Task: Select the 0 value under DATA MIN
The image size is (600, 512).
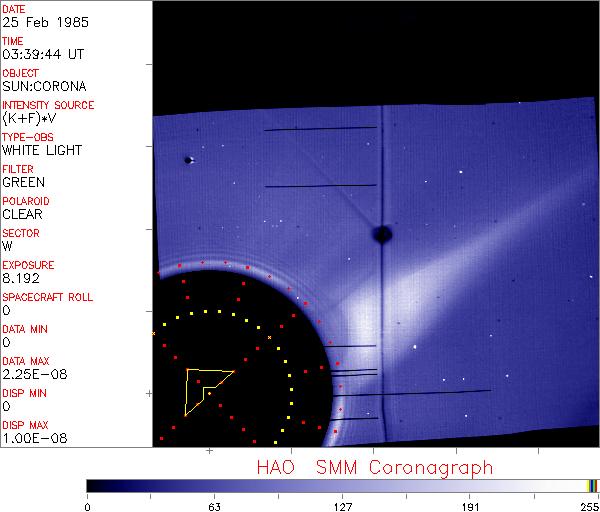Action: pyautogui.click(x=6, y=342)
